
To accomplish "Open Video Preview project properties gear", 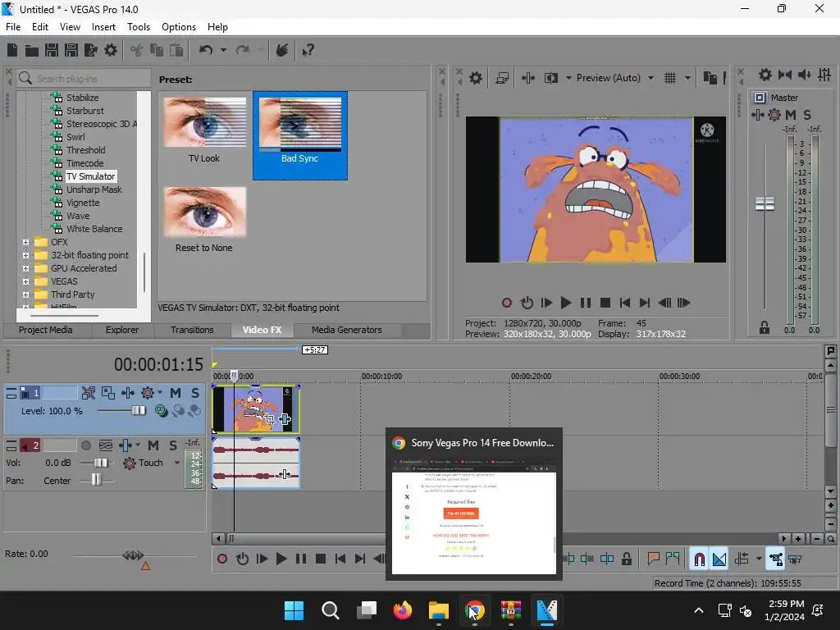I will (476, 78).
